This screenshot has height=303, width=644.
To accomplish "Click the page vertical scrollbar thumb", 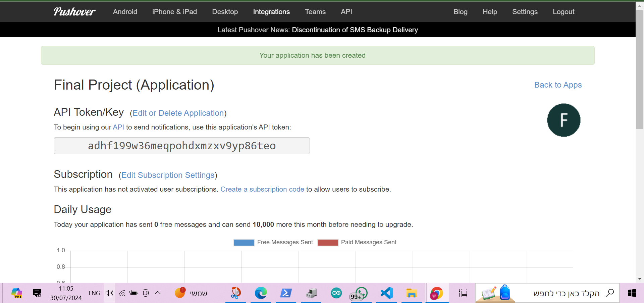I will (640, 69).
